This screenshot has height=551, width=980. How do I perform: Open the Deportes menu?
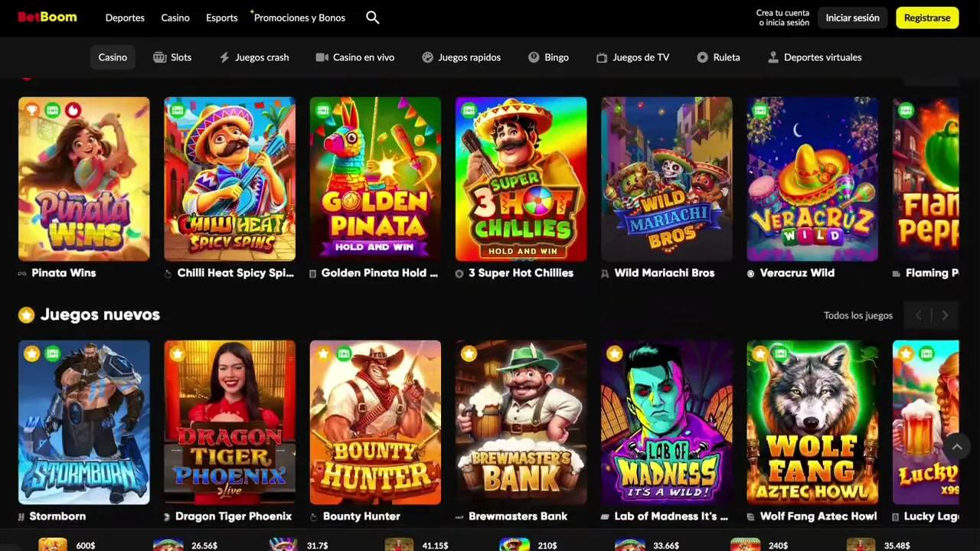coord(125,18)
